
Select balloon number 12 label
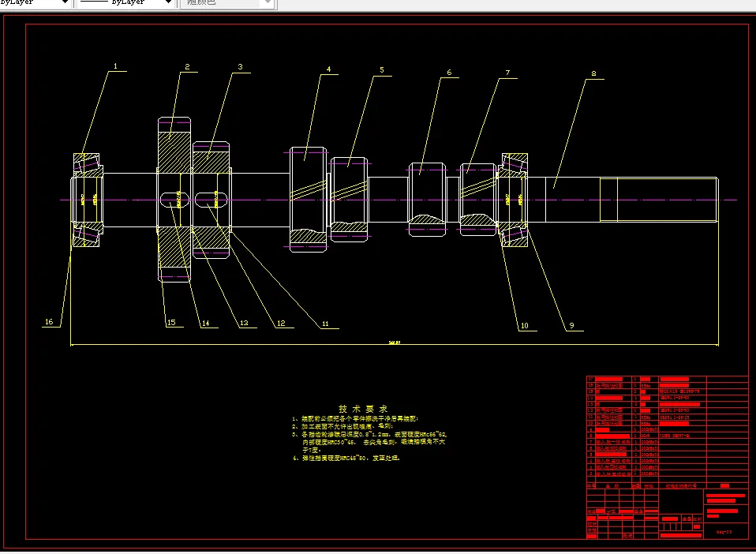[281, 323]
